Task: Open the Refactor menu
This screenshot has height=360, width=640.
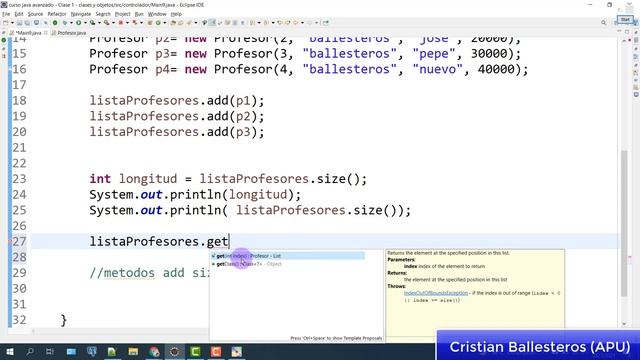Action: (57, 14)
